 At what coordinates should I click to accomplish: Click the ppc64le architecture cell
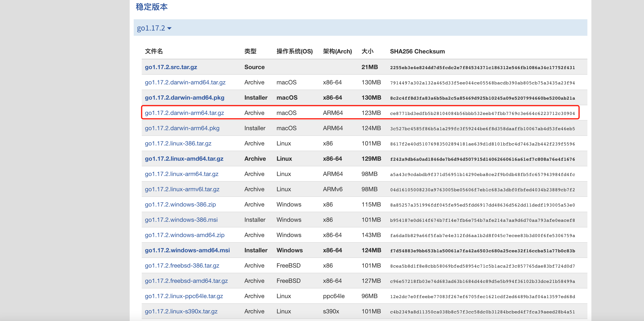pos(333,296)
